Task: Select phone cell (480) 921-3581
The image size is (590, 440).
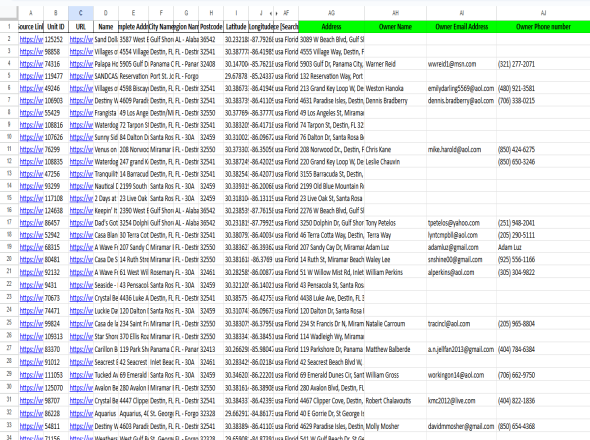Action: [543, 88]
